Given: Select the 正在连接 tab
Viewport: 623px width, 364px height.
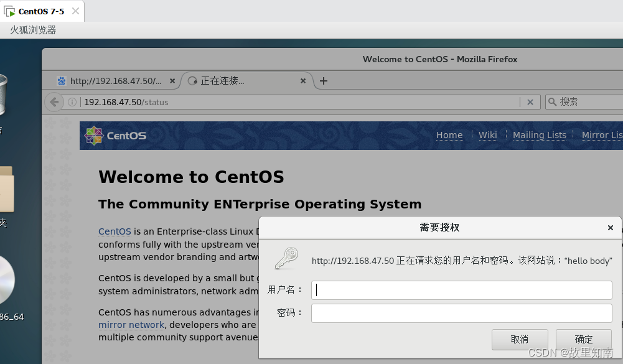Looking at the screenshot, I should point(246,81).
